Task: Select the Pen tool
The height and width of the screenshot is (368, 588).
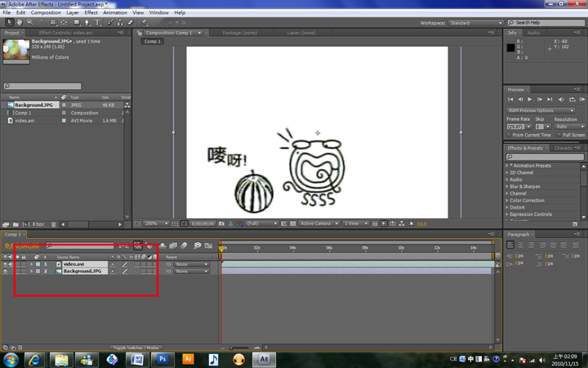Action: pos(87,22)
